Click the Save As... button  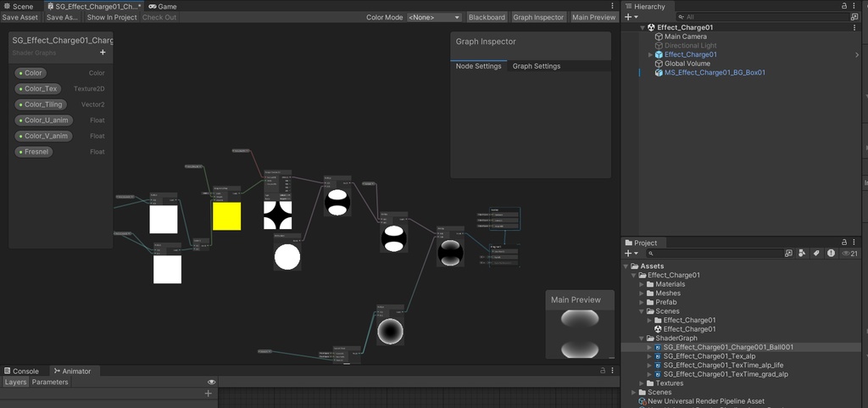click(62, 17)
